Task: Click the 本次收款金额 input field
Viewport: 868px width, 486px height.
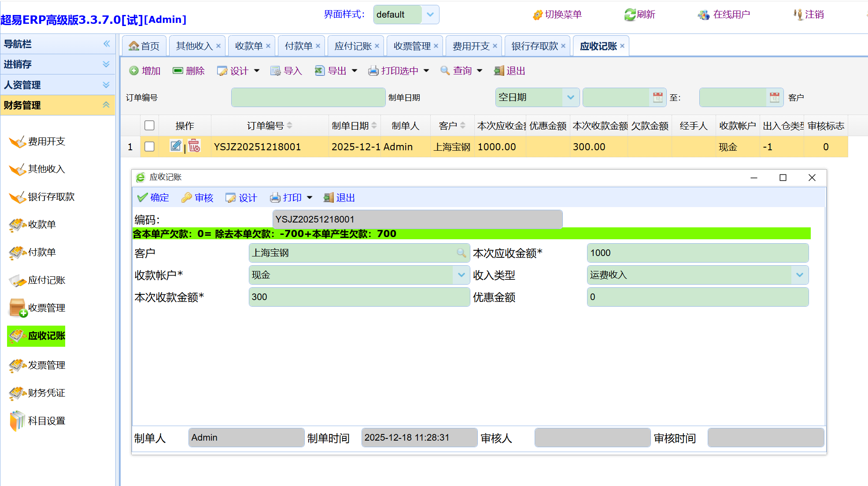Action: click(x=358, y=297)
